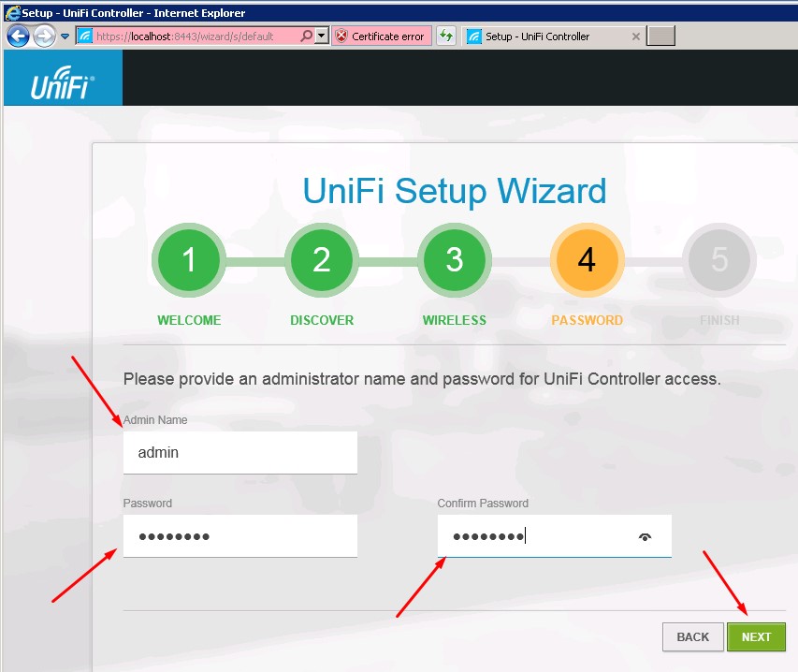Click step 5 Finish circle

pyautogui.click(x=719, y=259)
